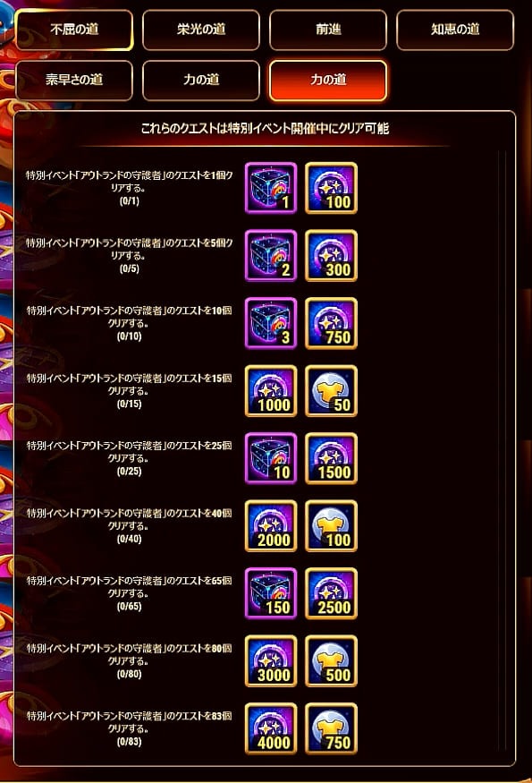Select the highlighted orange 力の道 tab
Image resolution: width=532 pixels, height=783 pixels.
(328, 81)
